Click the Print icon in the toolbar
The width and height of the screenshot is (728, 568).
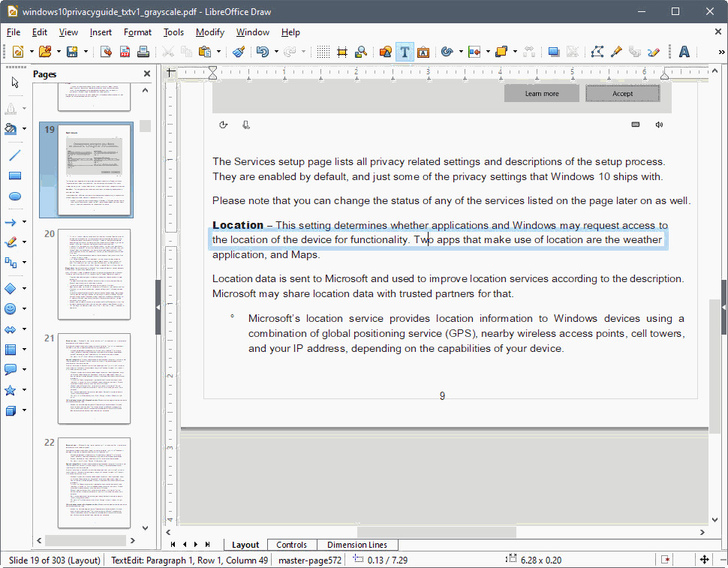click(x=143, y=52)
